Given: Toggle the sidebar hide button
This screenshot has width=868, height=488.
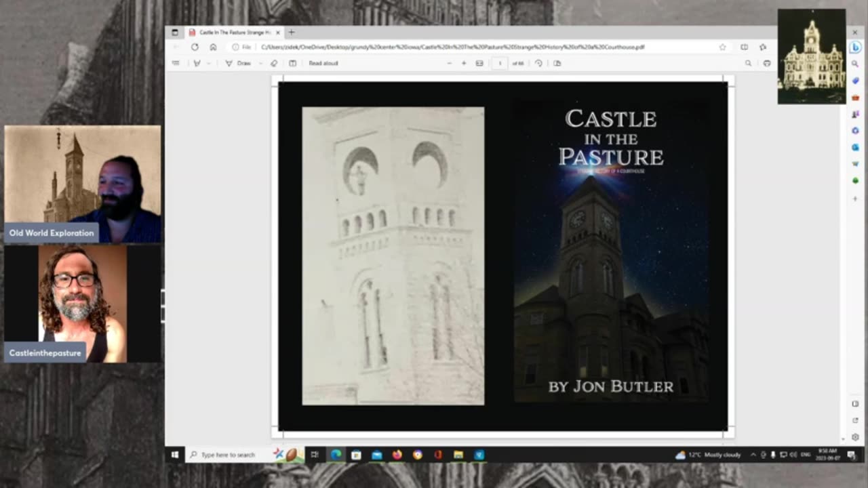Looking at the screenshot, I should point(856,404).
